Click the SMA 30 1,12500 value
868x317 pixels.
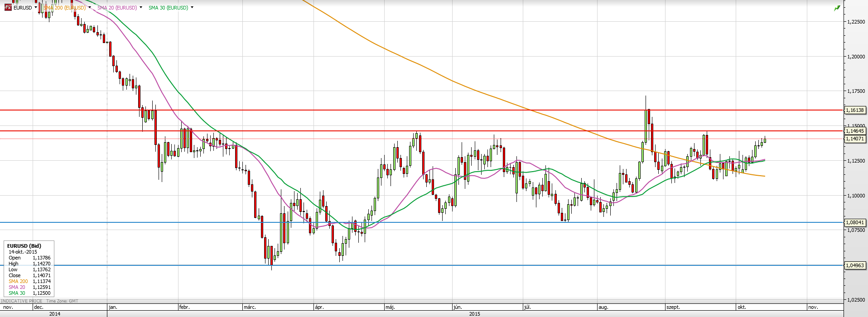[x=42, y=293]
